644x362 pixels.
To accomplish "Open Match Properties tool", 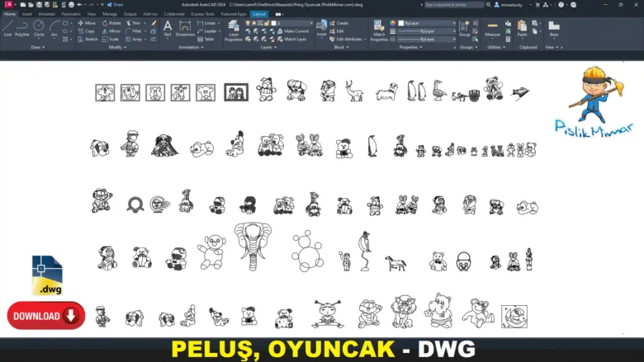I will click(x=379, y=31).
